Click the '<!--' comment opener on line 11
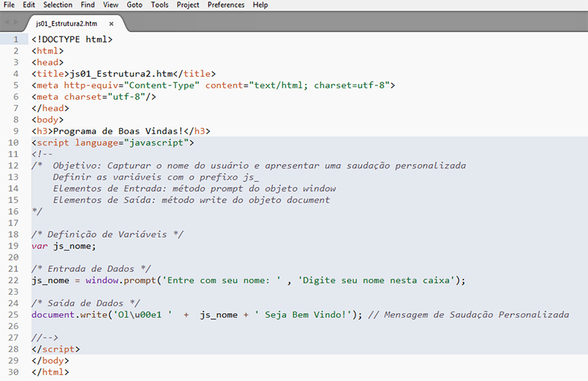 [42, 154]
